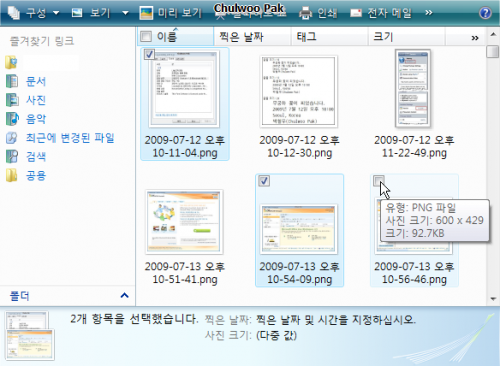The image size is (500, 366).
Task: Open the 사진 (Pictures) favorite link
Action: pos(36,100)
